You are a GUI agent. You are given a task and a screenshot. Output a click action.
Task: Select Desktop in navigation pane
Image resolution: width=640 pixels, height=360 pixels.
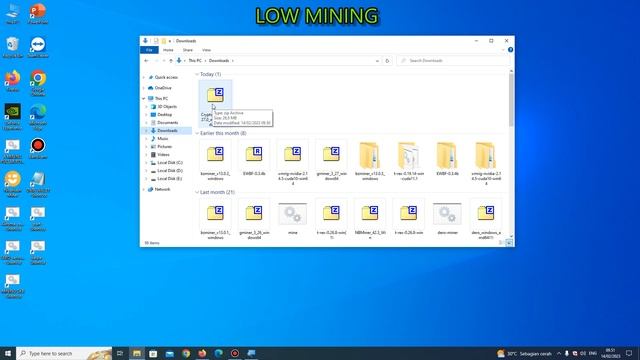(x=164, y=115)
